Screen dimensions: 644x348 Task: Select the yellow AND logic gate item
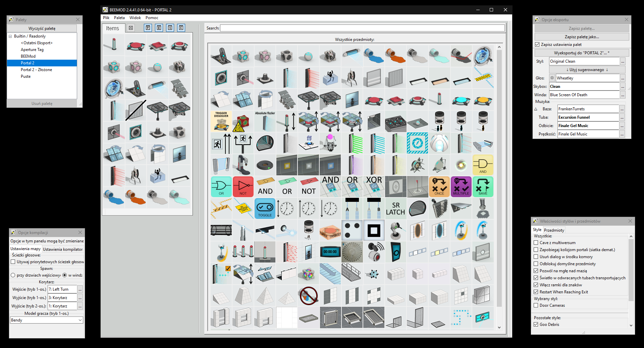483,165
